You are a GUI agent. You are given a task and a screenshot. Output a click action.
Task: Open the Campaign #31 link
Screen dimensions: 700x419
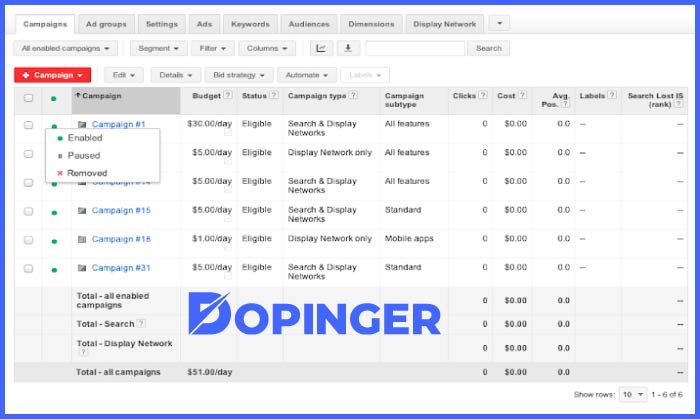121,268
